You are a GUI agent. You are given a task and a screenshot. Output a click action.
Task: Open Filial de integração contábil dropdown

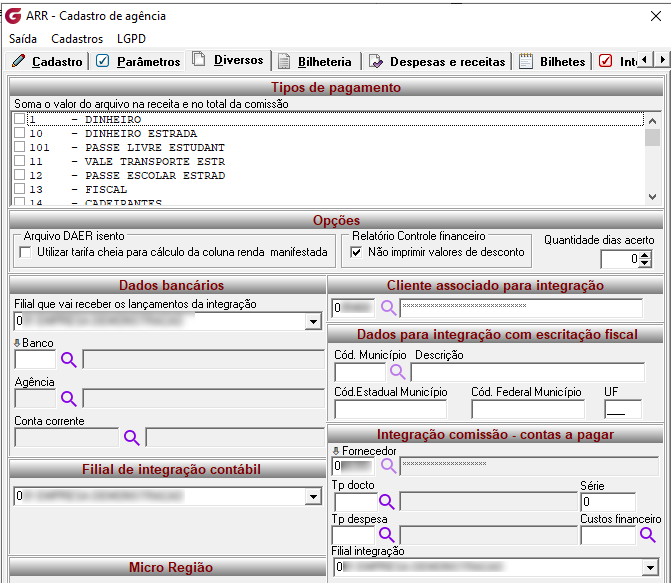click(x=314, y=497)
